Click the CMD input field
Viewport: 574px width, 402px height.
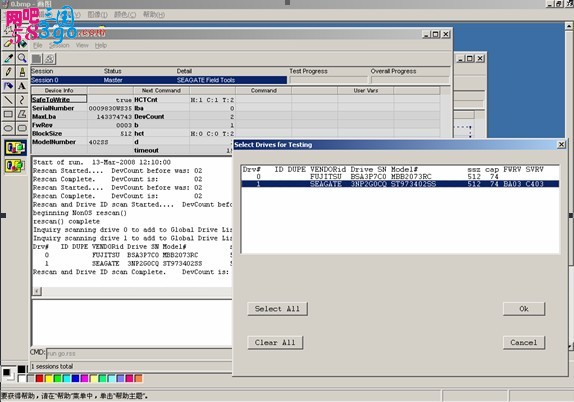click(139, 354)
